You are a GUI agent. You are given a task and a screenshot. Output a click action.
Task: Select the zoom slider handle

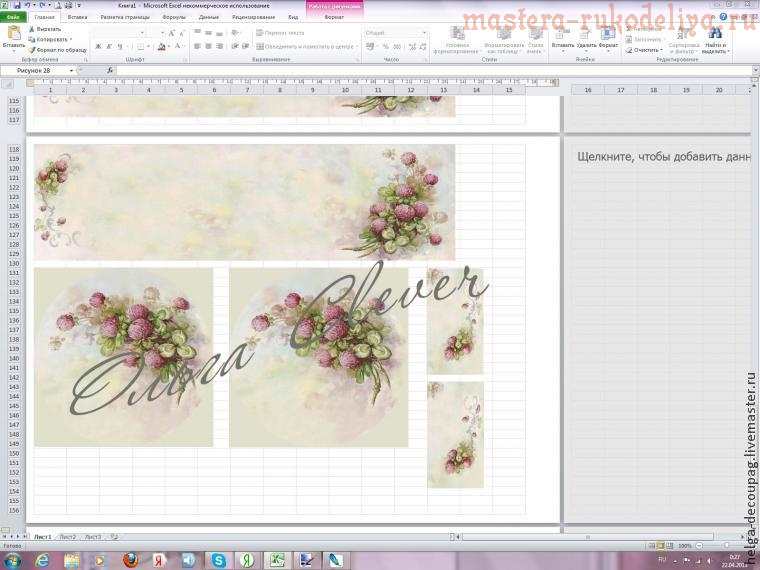tap(726, 546)
